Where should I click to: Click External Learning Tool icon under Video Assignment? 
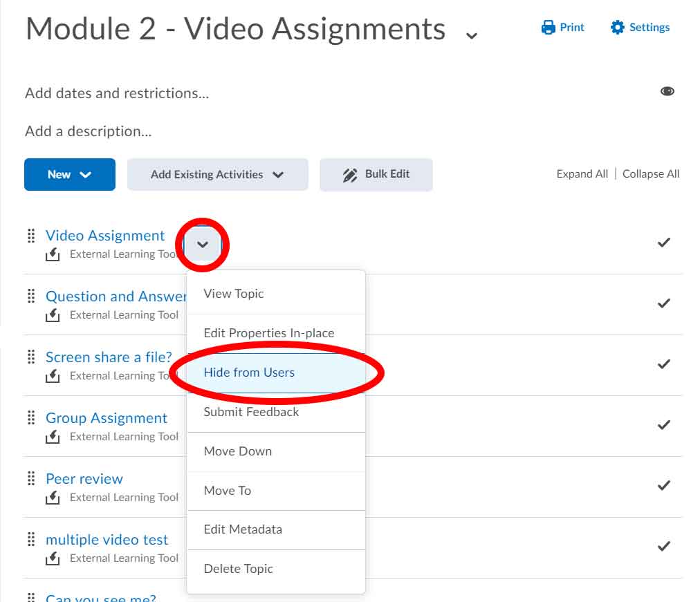[53, 254]
